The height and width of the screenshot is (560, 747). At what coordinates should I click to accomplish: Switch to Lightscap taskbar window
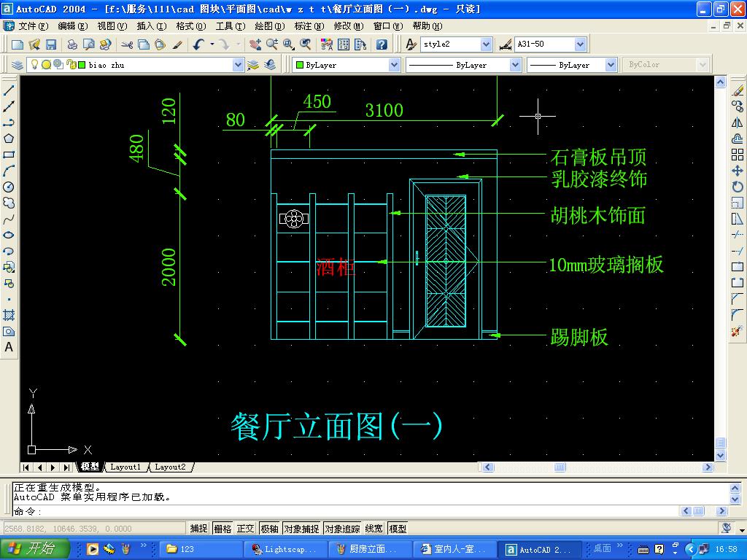[285, 549]
